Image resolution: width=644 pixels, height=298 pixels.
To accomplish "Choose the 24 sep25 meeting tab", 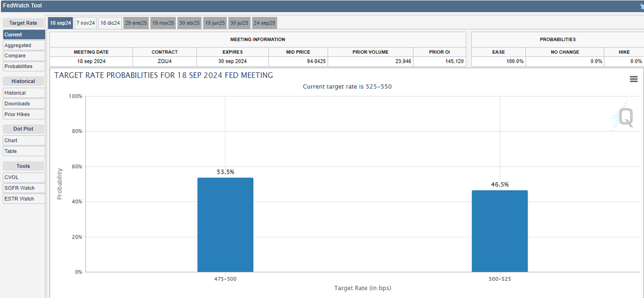I will [265, 23].
